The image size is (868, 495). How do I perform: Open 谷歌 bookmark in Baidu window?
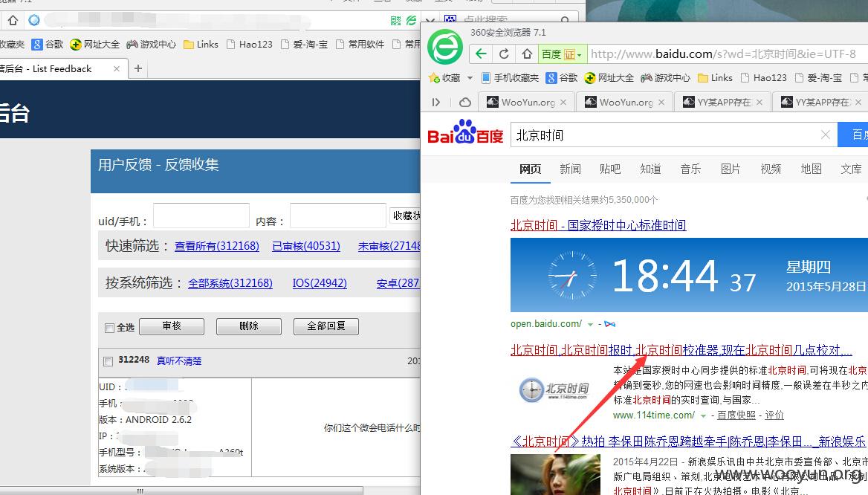(562, 78)
